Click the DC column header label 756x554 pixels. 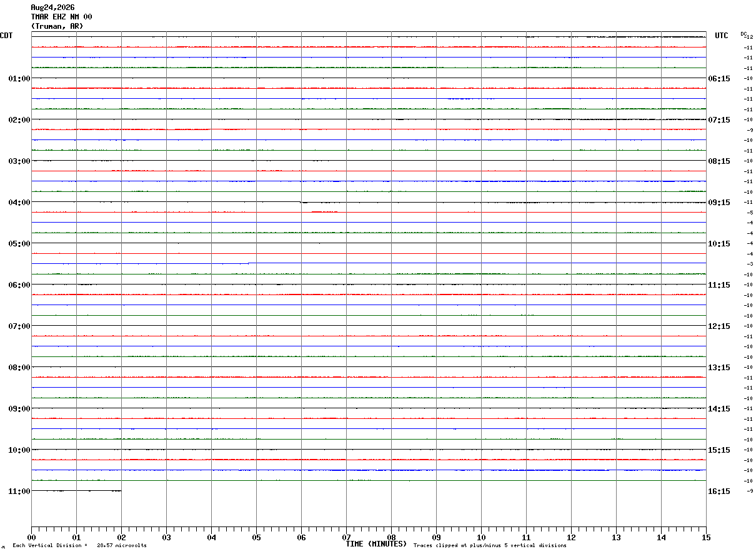(x=744, y=34)
